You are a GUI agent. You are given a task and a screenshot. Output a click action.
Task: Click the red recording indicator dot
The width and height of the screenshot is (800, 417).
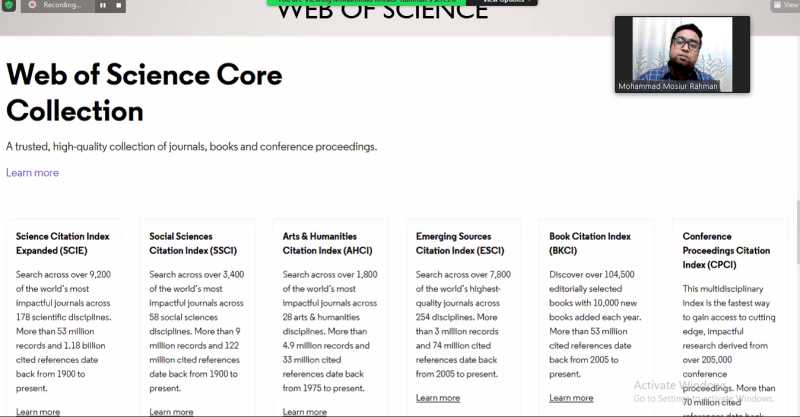pos(32,5)
